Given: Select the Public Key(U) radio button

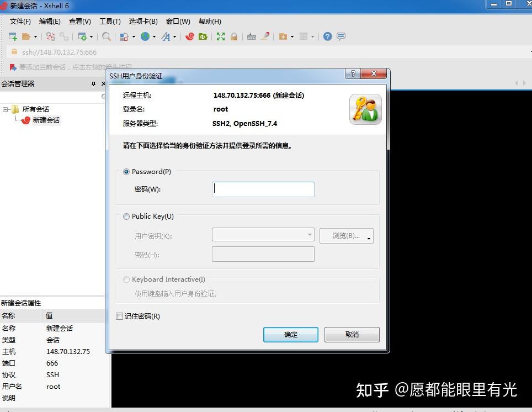Looking at the screenshot, I should point(126,216).
